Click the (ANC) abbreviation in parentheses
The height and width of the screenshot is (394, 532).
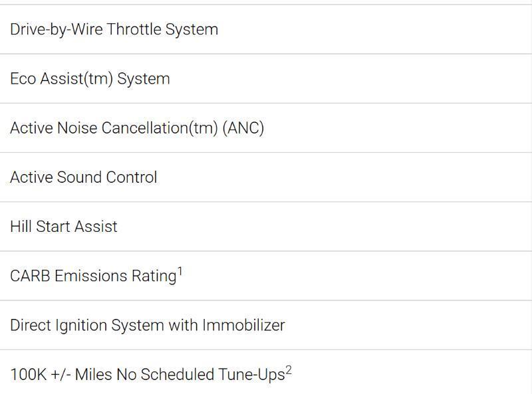(243, 128)
